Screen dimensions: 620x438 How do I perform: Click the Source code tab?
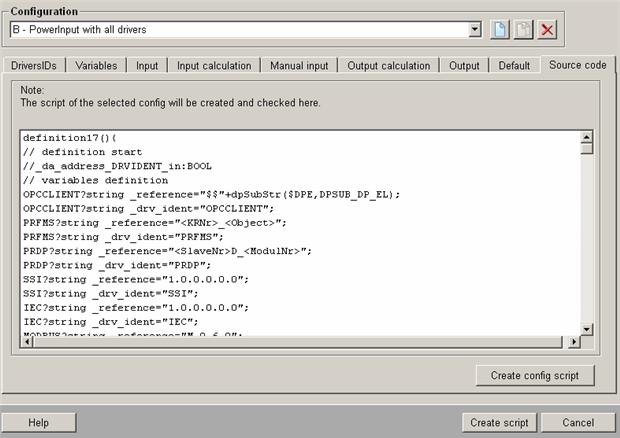click(x=574, y=65)
